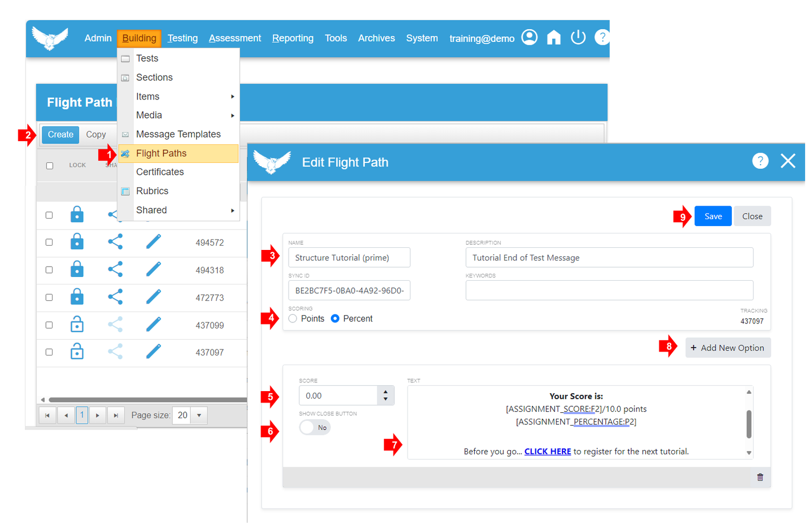Click the power logout icon in top navigation
The width and height of the screenshot is (812, 528).
pyautogui.click(x=578, y=37)
